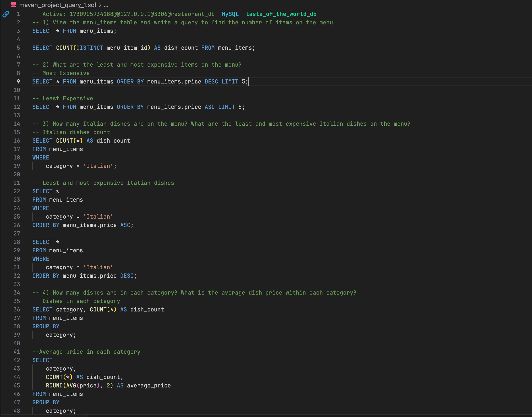Click 'ORDER BY menu_items.price DESC;' on line 32

tap(84, 276)
